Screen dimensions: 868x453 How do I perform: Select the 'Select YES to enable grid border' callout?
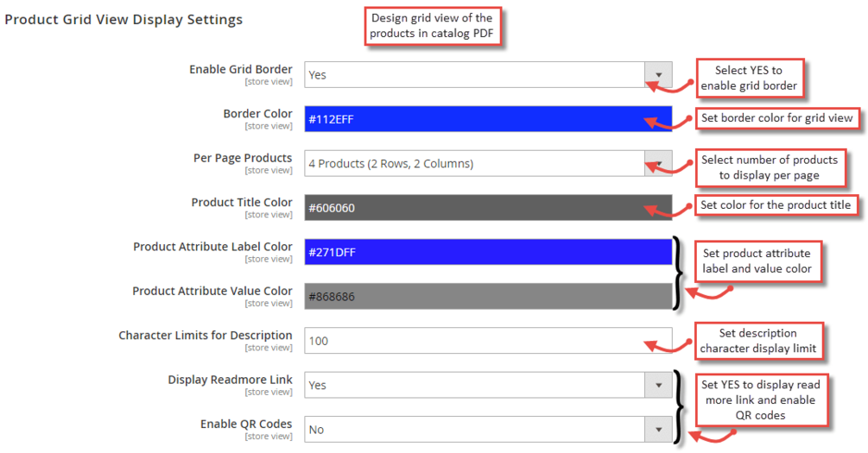(748, 78)
